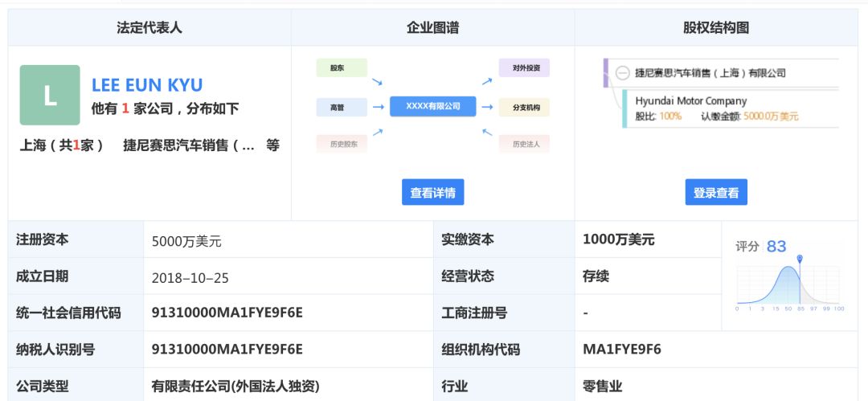The image size is (868, 401).
Task: Click the 纳税人识别号 code value
Action: pos(227,349)
